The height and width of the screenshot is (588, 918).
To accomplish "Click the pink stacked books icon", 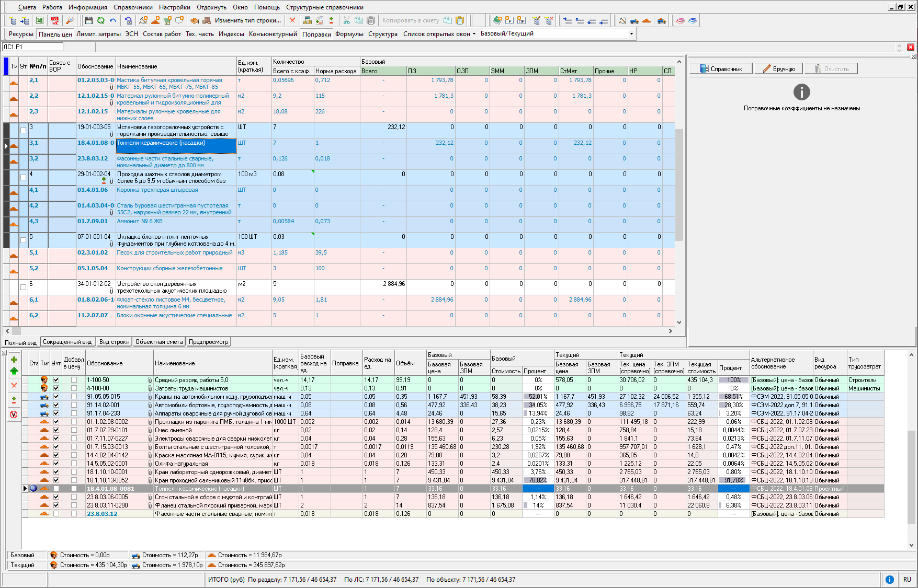I will 681,20.
